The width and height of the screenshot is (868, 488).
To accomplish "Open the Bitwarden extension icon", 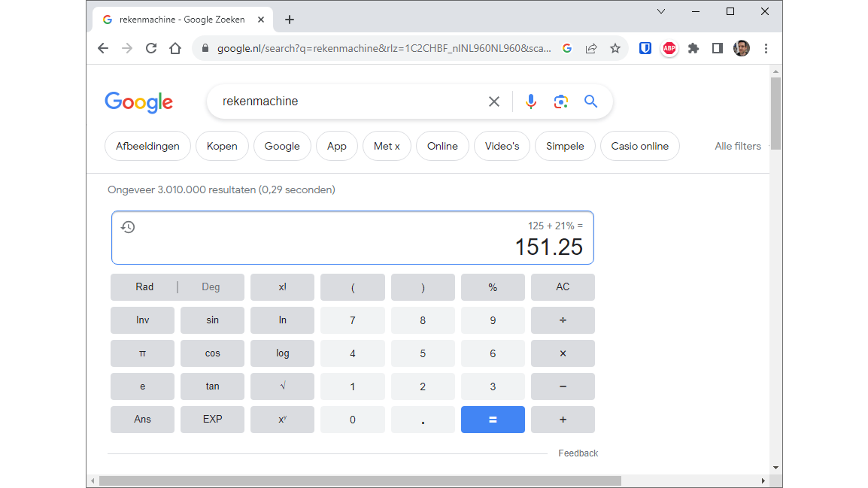I will (645, 48).
